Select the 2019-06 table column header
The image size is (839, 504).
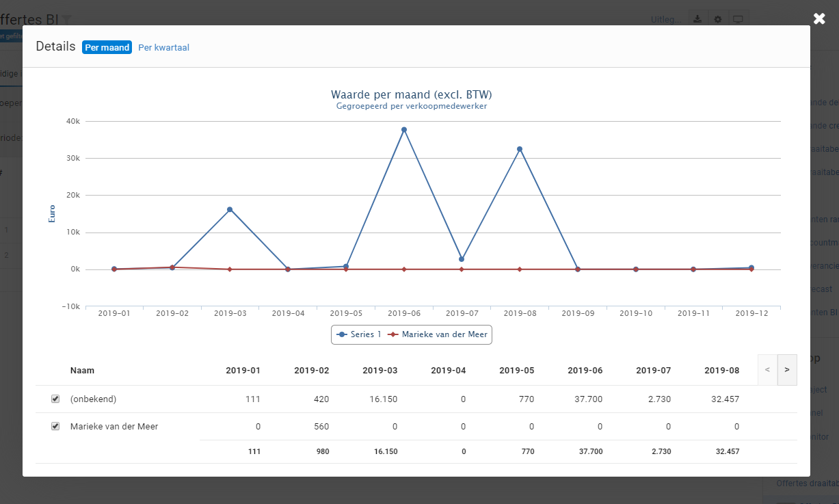point(585,370)
